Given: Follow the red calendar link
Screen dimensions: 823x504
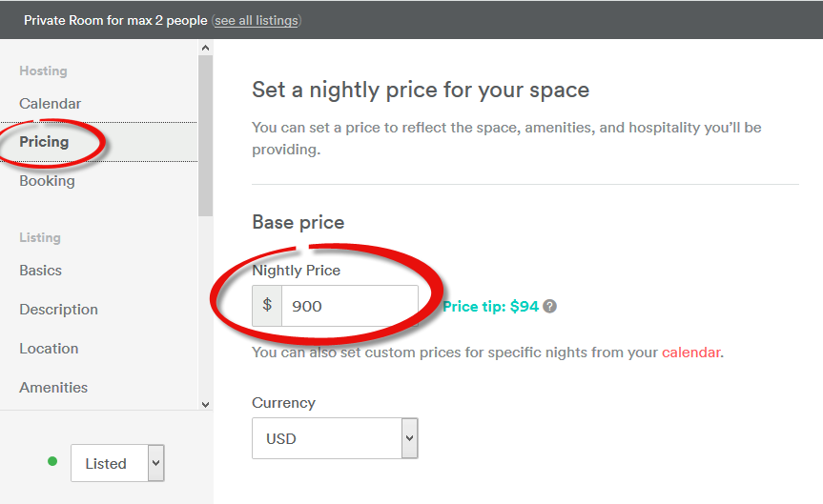Looking at the screenshot, I should tap(691, 353).
